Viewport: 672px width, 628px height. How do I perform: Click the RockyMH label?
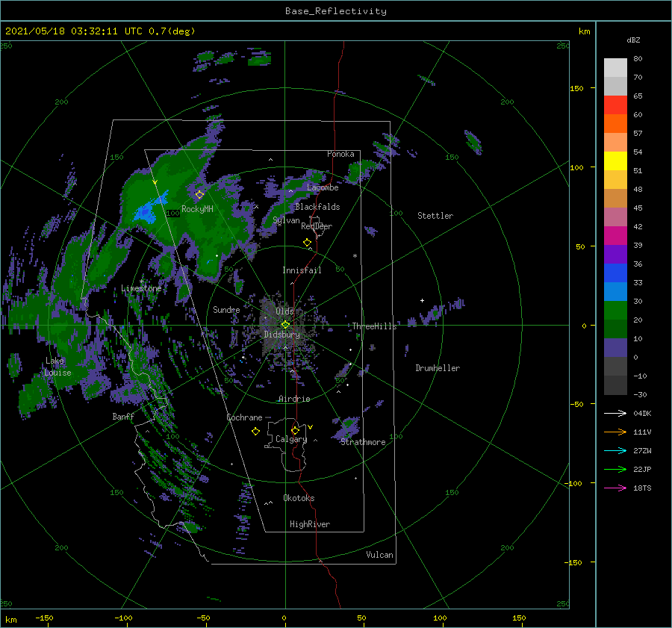pyautogui.click(x=197, y=209)
